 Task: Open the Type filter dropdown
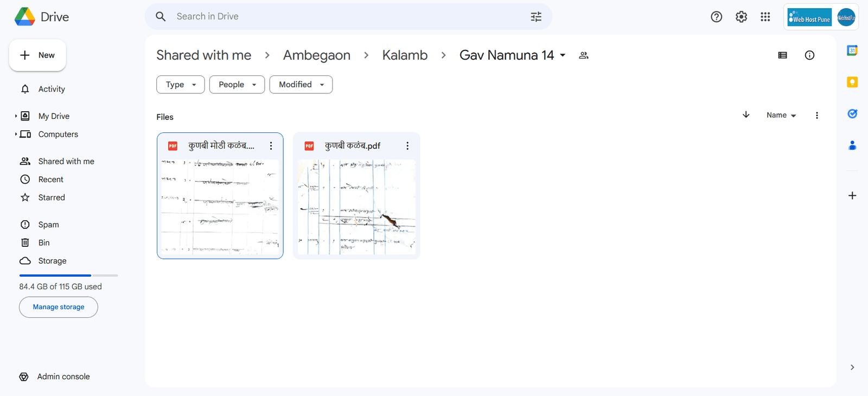point(181,85)
